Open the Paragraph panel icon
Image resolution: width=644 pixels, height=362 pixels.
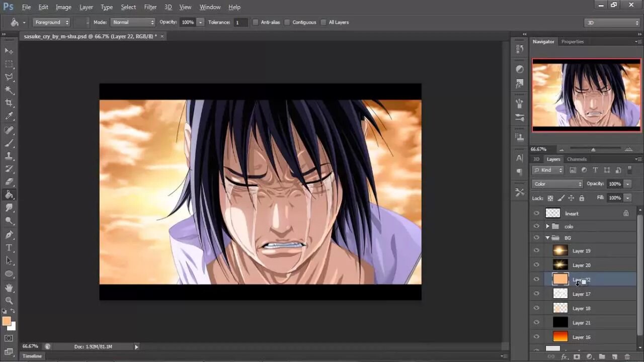coord(520,172)
